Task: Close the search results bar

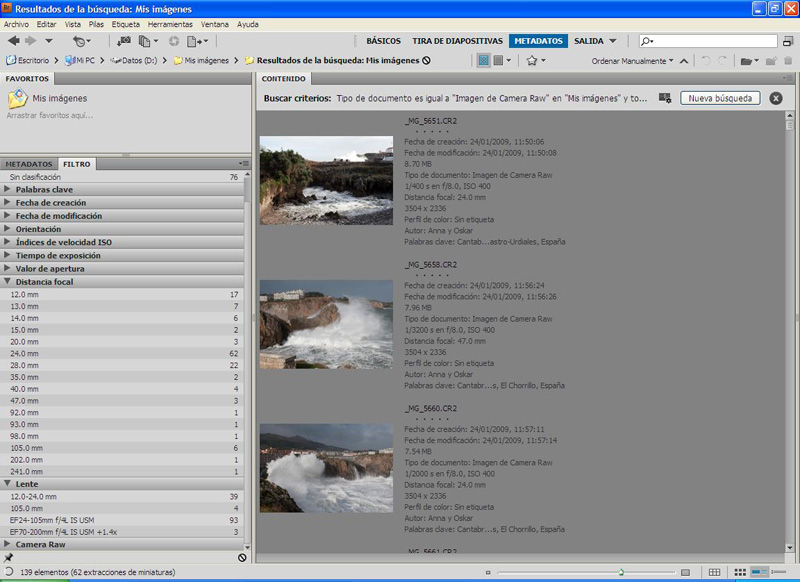Action: (x=776, y=98)
